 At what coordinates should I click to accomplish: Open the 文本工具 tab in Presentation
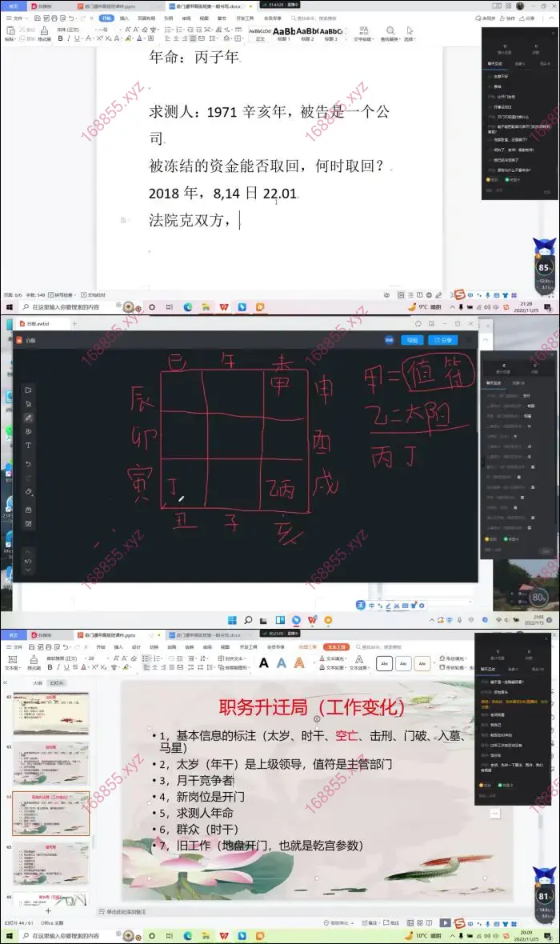[337, 646]
